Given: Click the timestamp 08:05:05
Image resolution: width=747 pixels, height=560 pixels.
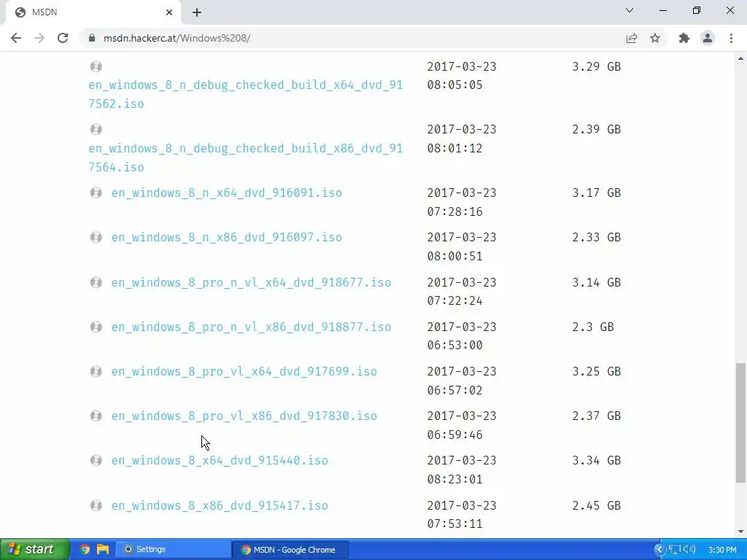Looking at the screenshot, I should coord(455,85).
